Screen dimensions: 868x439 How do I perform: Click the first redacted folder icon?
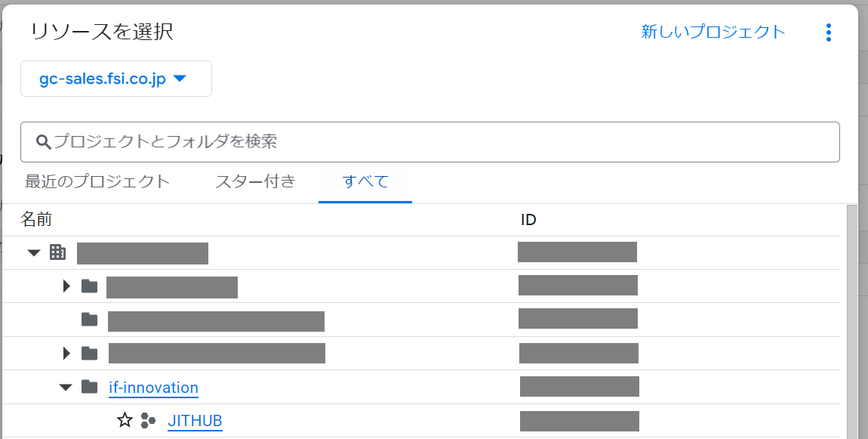[90, 286]
